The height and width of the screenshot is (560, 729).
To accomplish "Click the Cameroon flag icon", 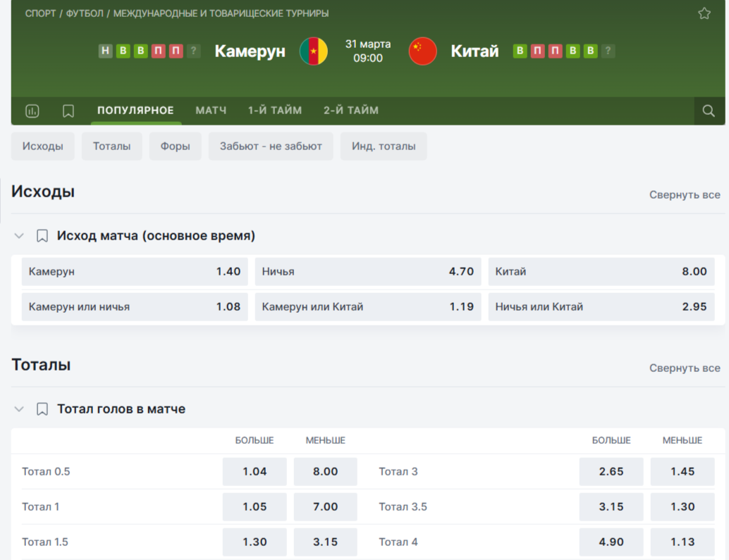I will coord(314,51).
